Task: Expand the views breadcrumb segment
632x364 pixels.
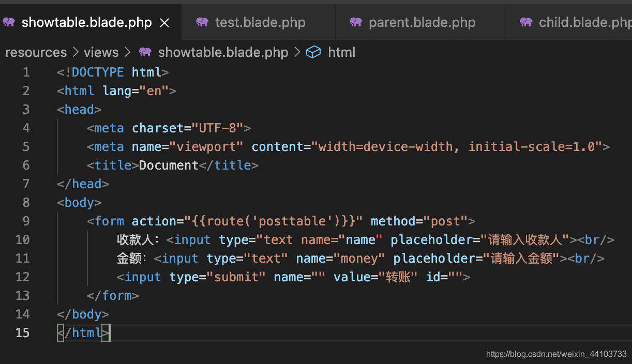Action: 101,52
